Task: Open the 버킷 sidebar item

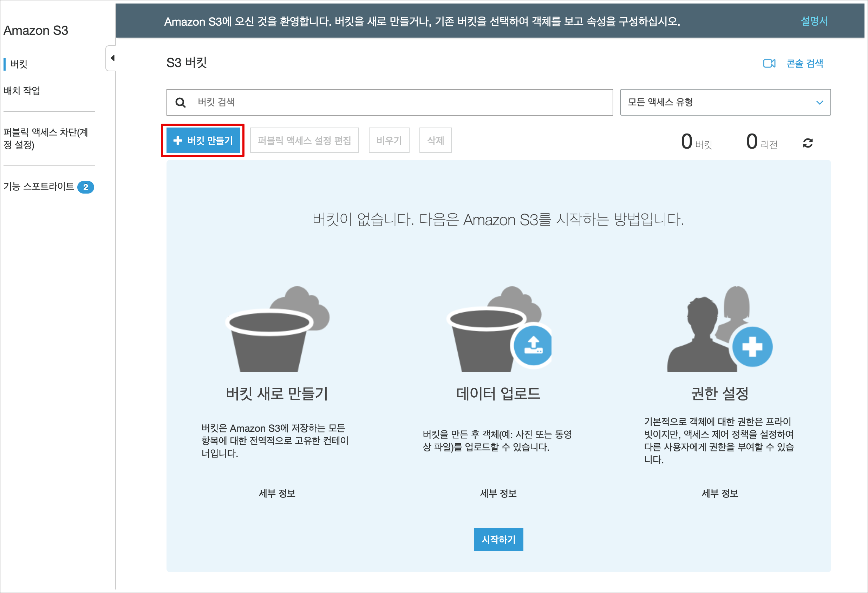Action: 19,64
